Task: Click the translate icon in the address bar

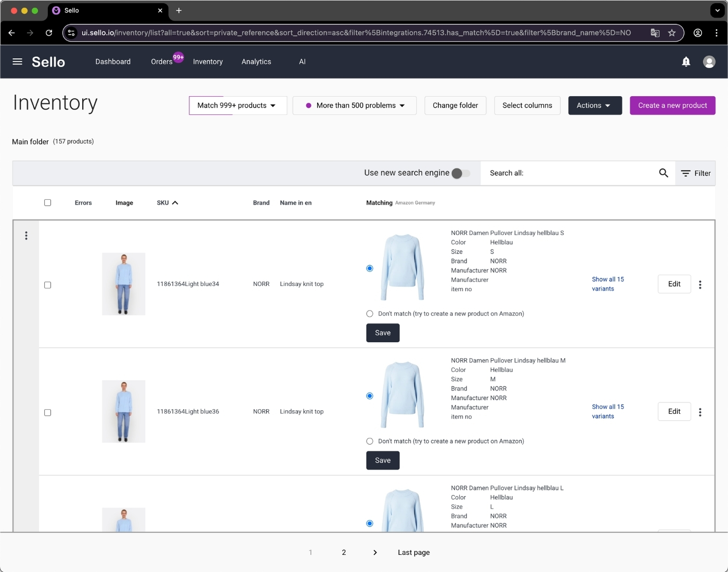Action: 655,32
